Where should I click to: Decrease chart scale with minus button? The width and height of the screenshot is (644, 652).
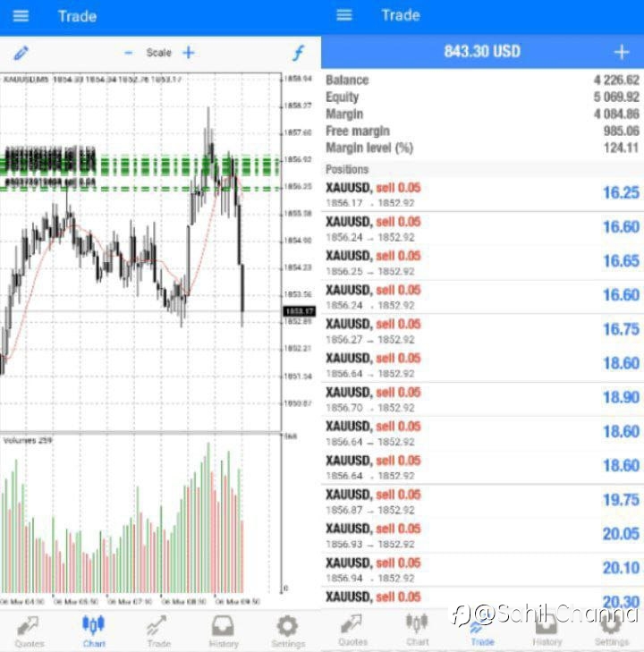click(x=129, y=53)
